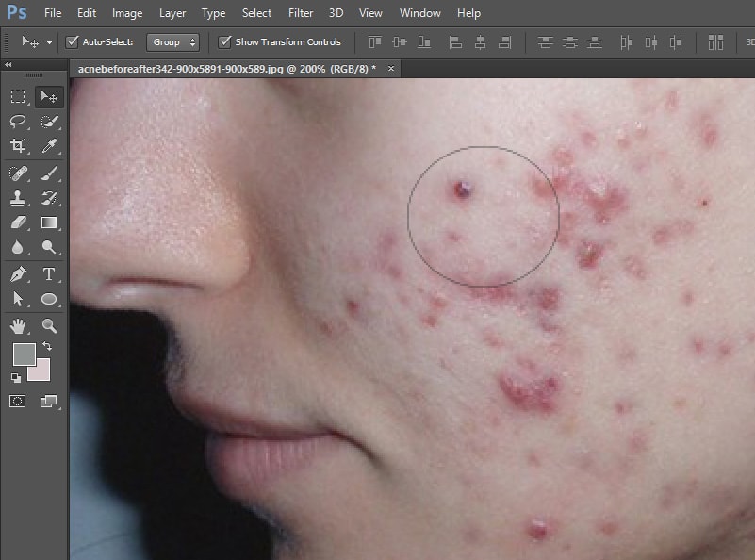Choose the Eyedropper tool

(x=49, y=146)
